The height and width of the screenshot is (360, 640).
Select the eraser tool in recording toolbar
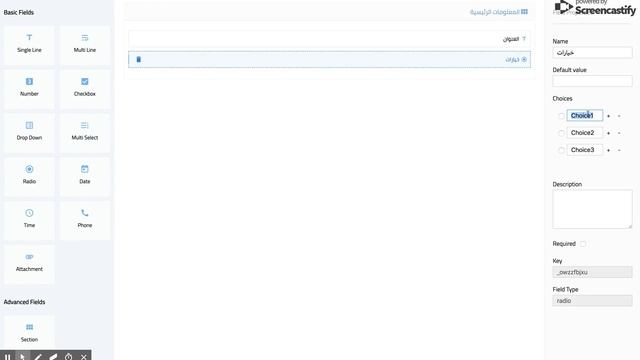(x=53, y=357)
